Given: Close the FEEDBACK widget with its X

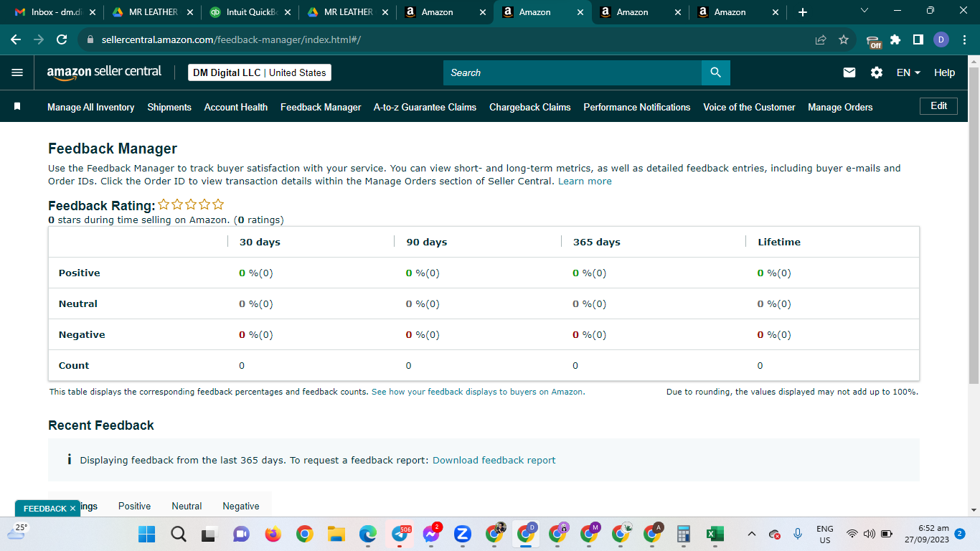Looking at the screenshot, I should coord(73,509).
